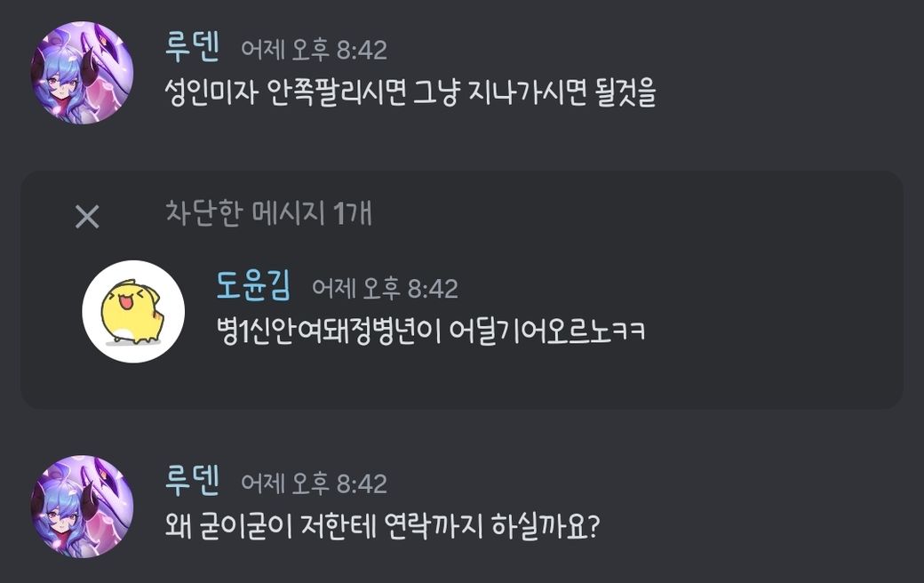This screenshot has height=583, width=924.
Task: Select the 도윤김 username
Action: [253, 285]
